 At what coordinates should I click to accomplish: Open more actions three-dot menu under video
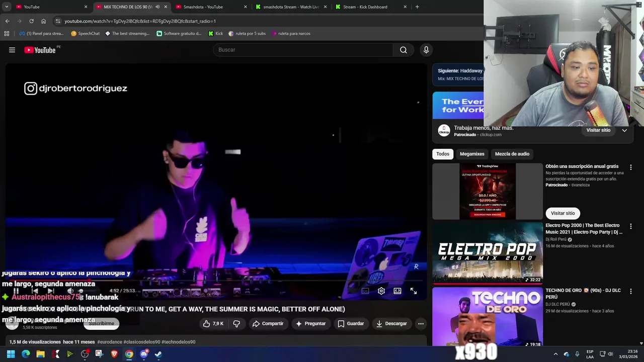click(421, 324)
